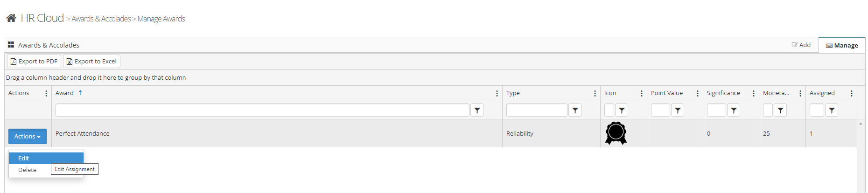
Task: Switch to the Add tab
Action: (x=801, y=45)
